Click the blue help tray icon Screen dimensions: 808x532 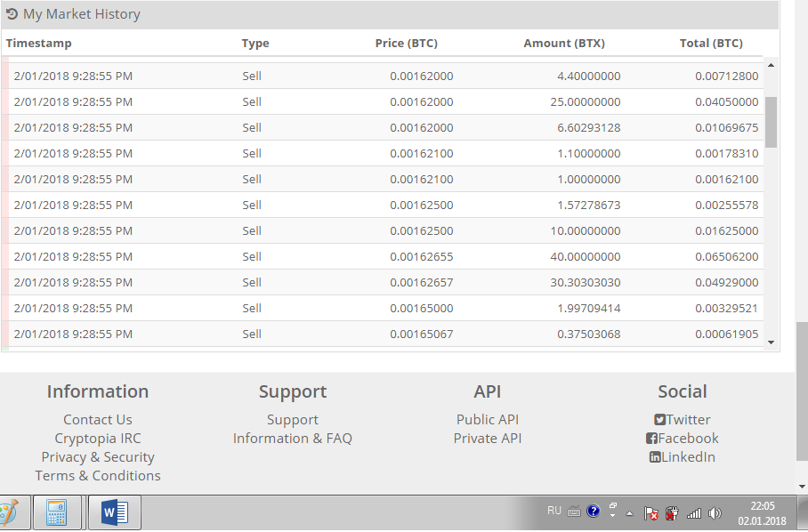(594, 512)
